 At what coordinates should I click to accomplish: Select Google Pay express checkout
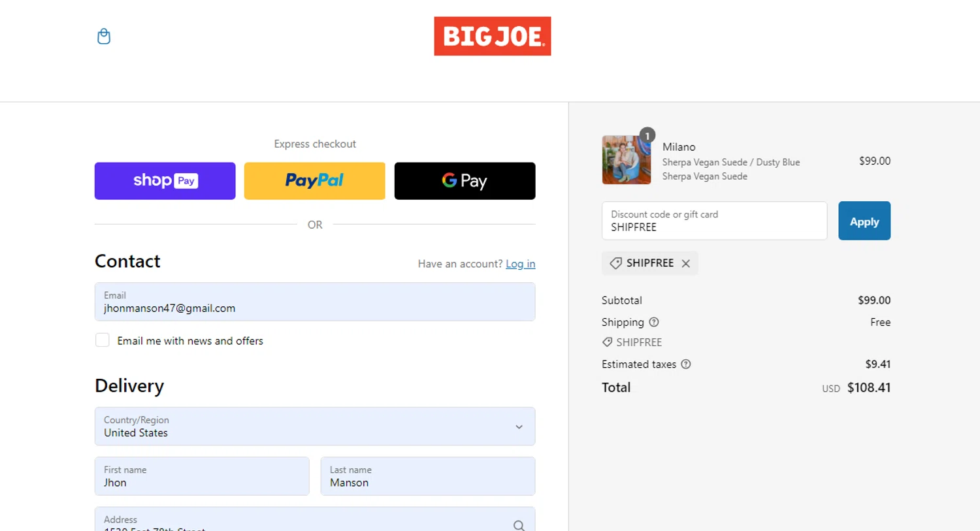click(x=465, y=181)
